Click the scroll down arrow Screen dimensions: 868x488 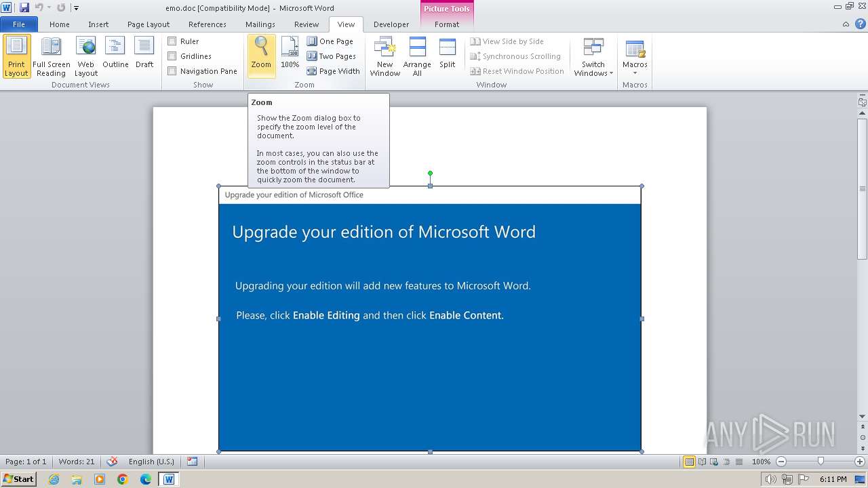point(863,417)
